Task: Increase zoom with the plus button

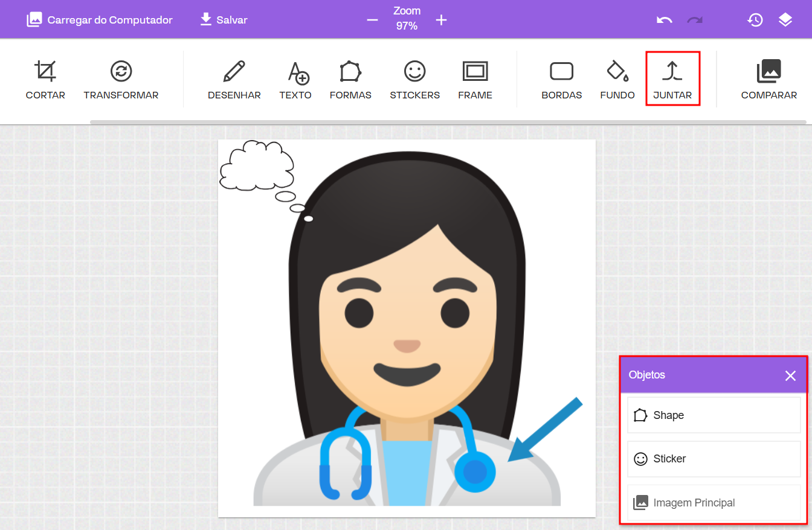Action: [442, 20]
